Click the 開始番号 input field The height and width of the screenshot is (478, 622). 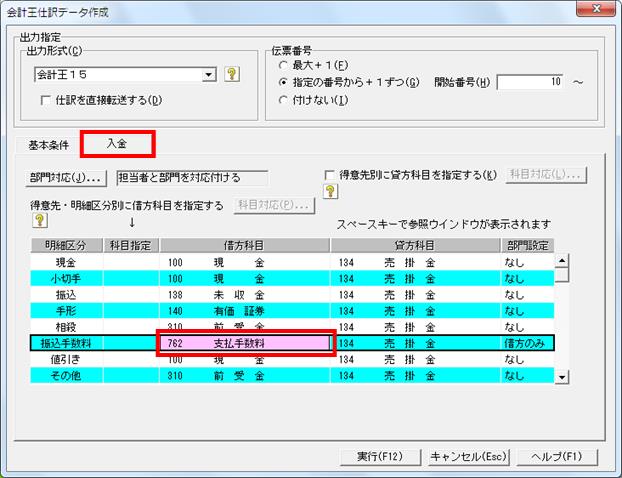pyautogui.click(x=530, y=82)
